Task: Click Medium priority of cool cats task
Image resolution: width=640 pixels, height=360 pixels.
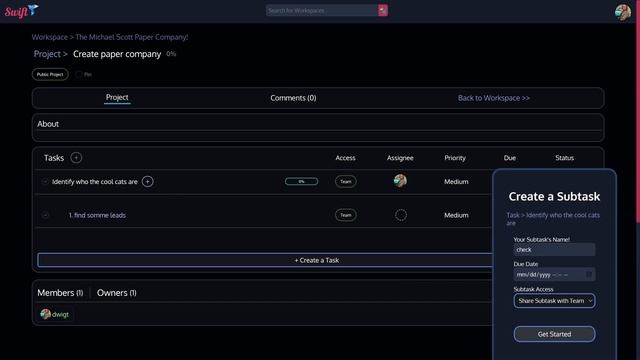Action: click(x=456, y=182)
